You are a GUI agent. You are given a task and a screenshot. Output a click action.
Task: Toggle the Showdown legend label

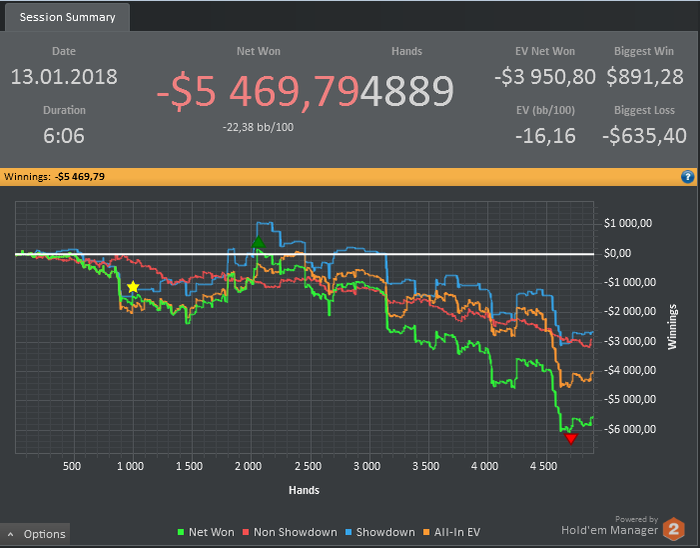pyautogui.click(x=385, y=532)
